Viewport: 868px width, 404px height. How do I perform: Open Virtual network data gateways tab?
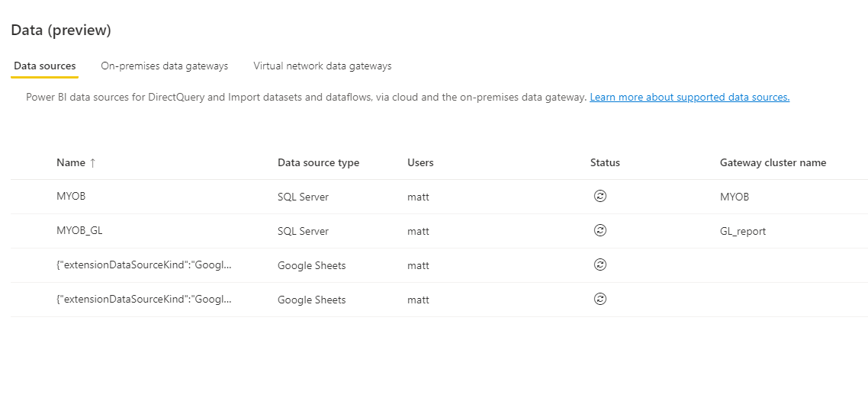pos(322,66)
